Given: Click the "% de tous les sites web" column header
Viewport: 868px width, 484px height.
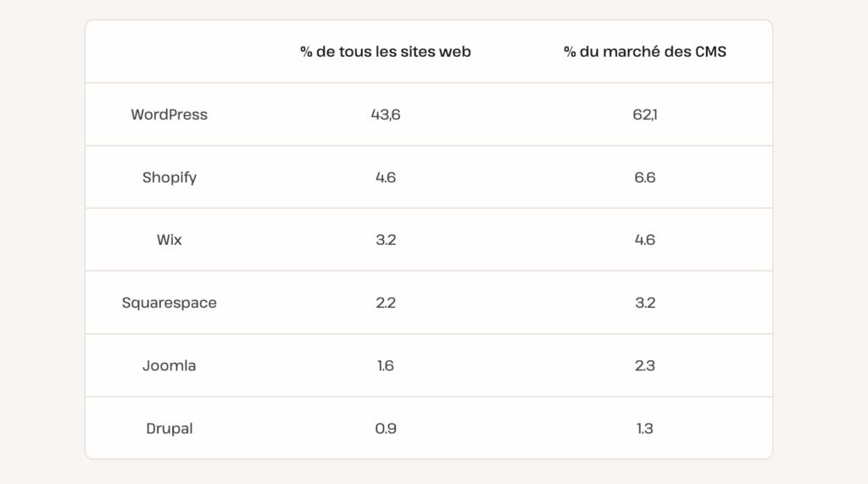Looking at the screenshot, I should (x=386, y=52).
